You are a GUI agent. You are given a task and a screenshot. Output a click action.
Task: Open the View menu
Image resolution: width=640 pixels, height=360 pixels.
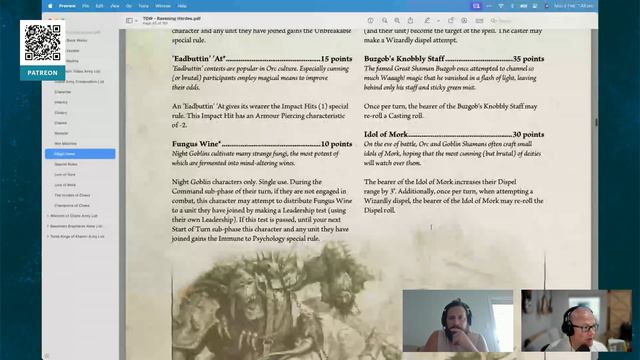click(115, 6)
